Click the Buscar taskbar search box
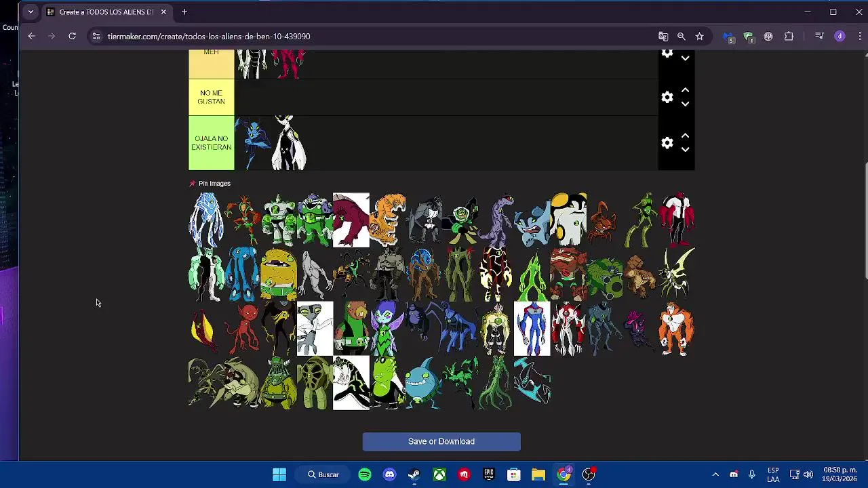The image size is (868, 488). click(x=323, y=474)
